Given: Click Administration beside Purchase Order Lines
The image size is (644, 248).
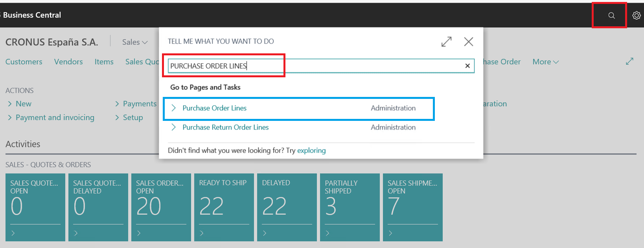Looking at the screenshot, I should (393, 108).
